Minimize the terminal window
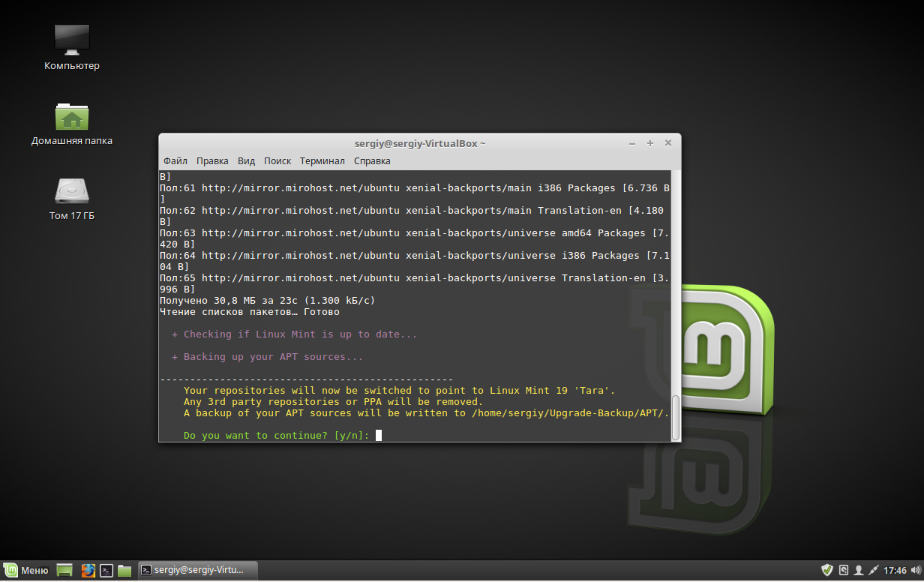 (x=632, y=143)
